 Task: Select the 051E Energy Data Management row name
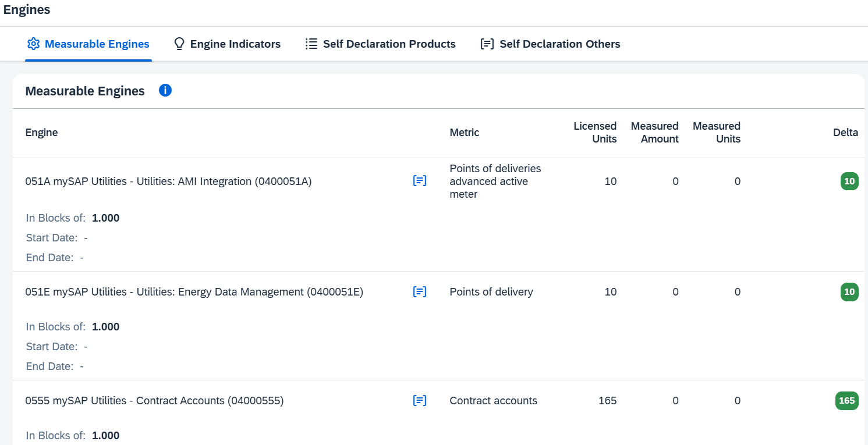(194, 291)
